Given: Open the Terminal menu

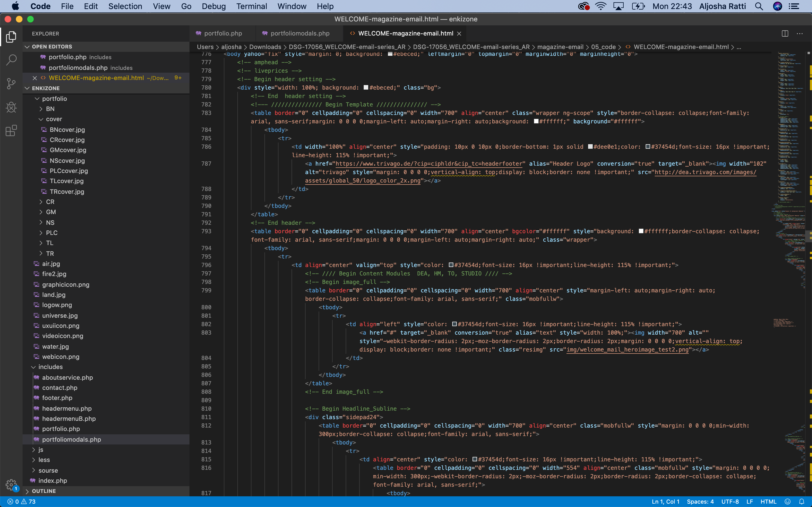Looking at the screenshot, I should click(252, 6).
